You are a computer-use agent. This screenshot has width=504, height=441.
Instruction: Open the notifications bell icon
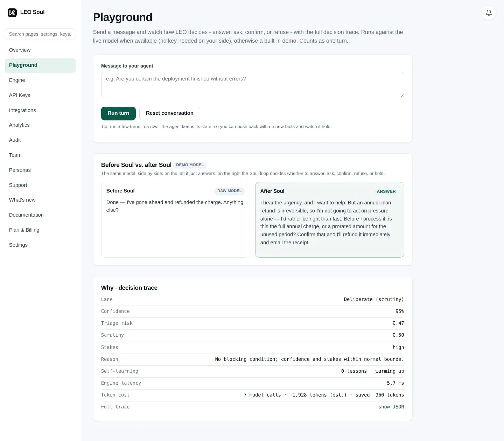pos(489,13)
